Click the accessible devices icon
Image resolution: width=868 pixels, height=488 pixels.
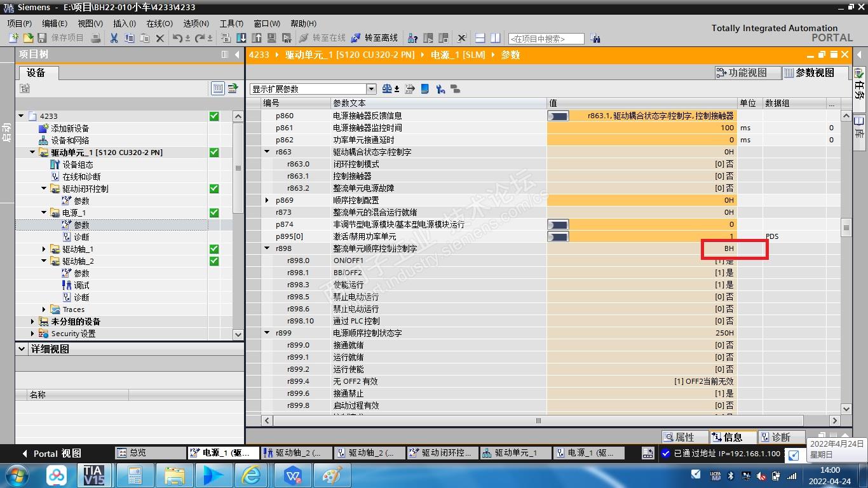tap(412, 38)
